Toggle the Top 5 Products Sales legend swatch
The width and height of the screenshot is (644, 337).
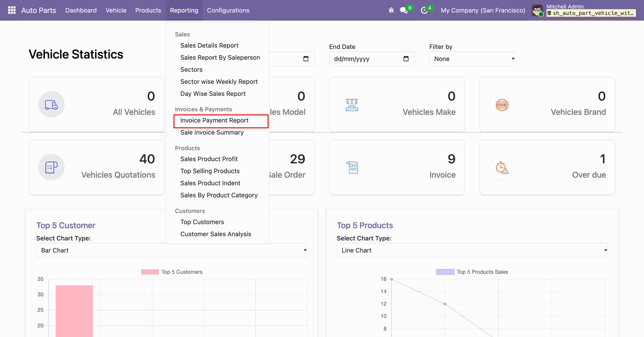(445, 272)
